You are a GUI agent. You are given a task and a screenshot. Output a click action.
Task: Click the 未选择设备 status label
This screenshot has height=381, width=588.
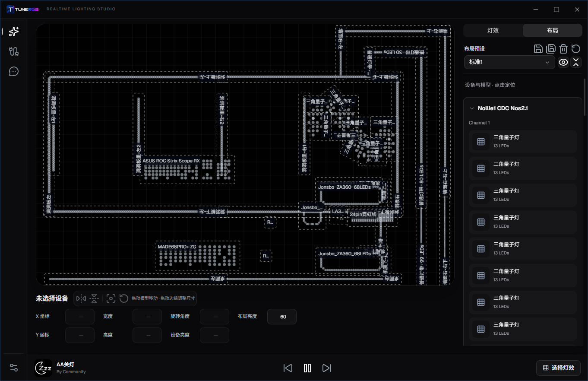click(x=52, y=298)
